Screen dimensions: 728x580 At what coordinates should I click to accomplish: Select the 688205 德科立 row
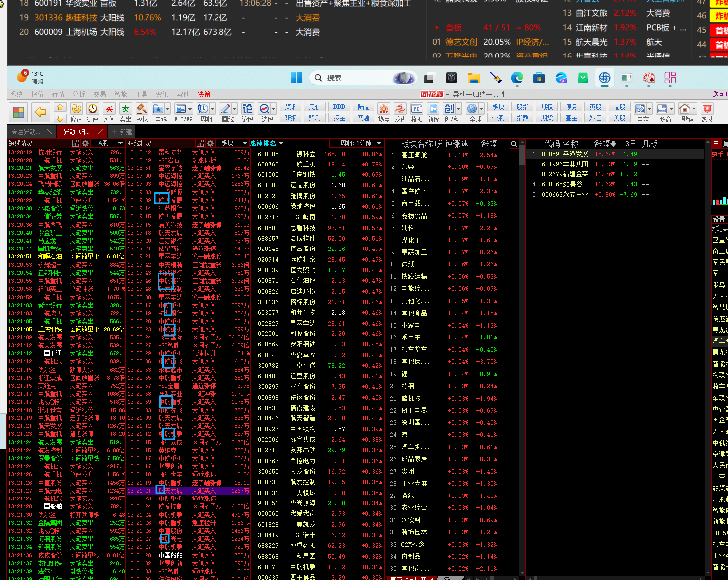(x=318, y=154)
